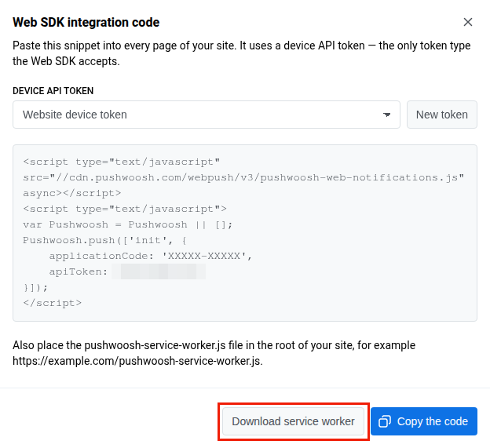The image size is (490, 448).
Task: Click the applicationCode: 'XXXXX-XXXXX' line
Action: coord(150,256)
